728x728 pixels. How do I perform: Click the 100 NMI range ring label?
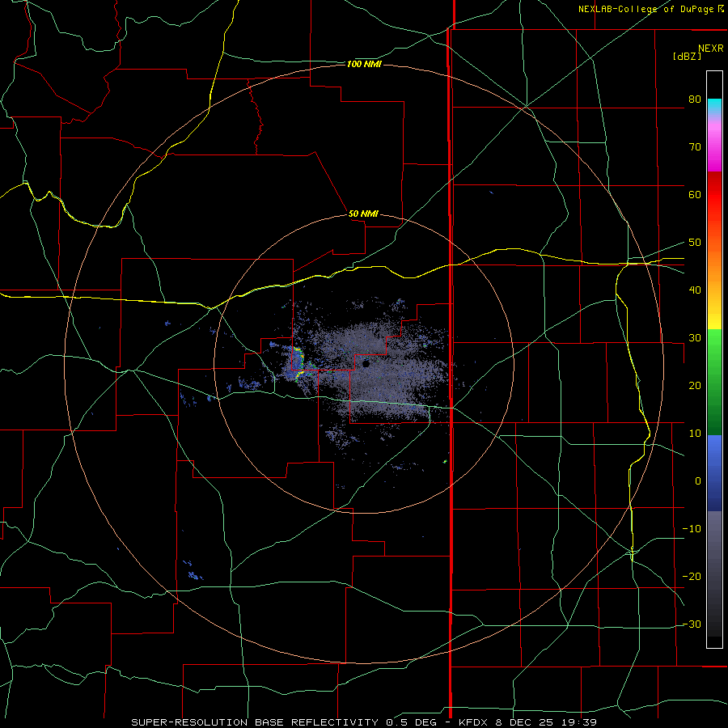point(364,64)
